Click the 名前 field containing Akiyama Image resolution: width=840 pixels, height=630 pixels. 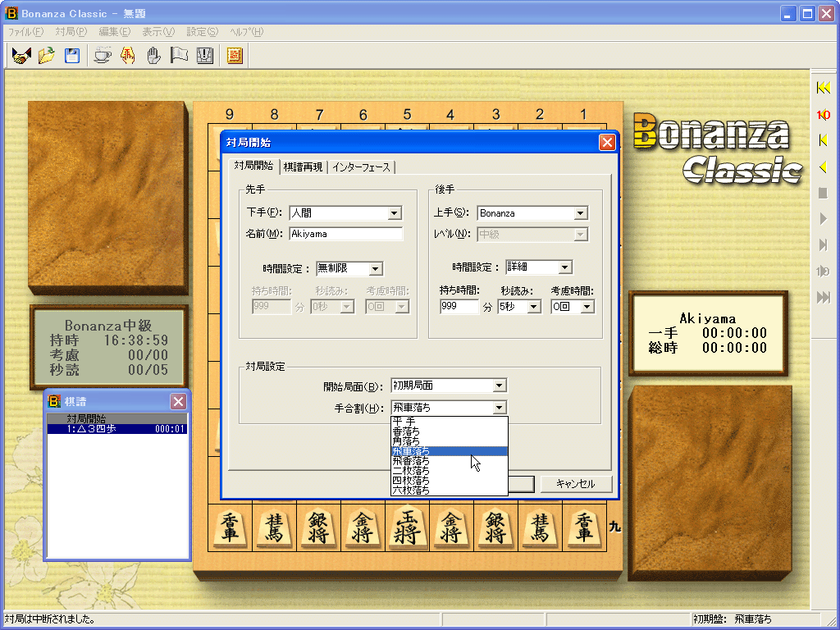click(x=345, y=234)
